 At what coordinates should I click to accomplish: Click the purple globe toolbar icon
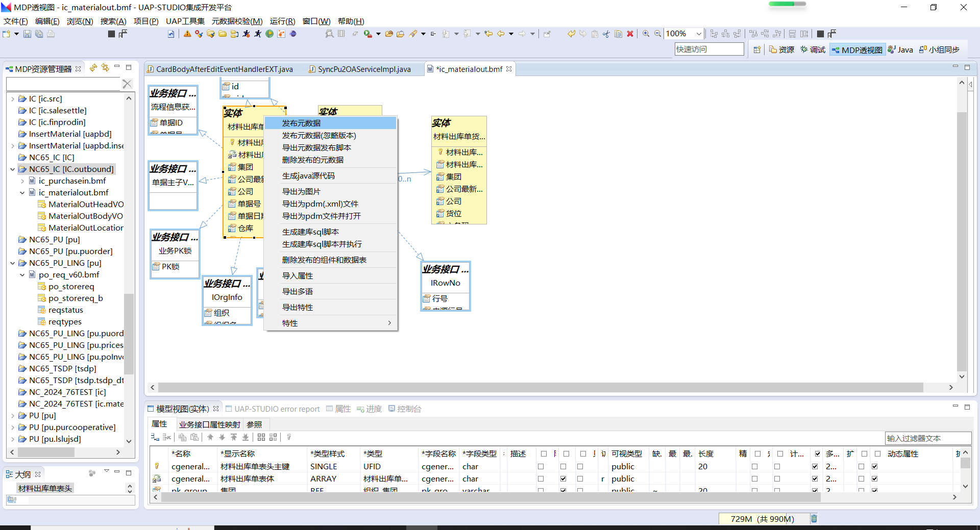[x=293, y=34]
